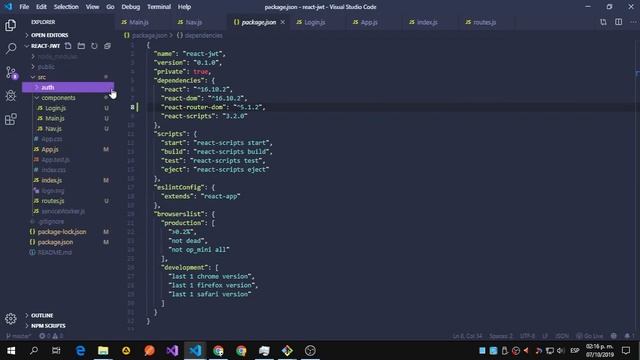Viewport: 640px width, 360px height.
Task: Open changes icon in editor toolbar
Action: (x=603, y=22)
